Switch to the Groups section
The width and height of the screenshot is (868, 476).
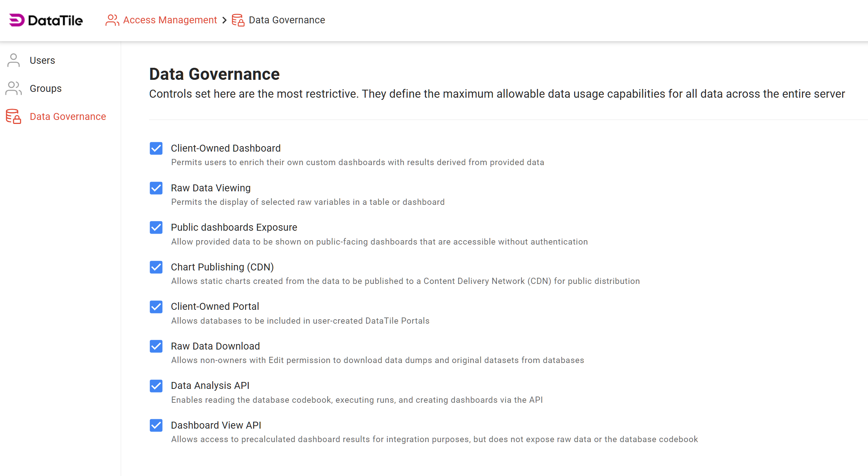45,88
